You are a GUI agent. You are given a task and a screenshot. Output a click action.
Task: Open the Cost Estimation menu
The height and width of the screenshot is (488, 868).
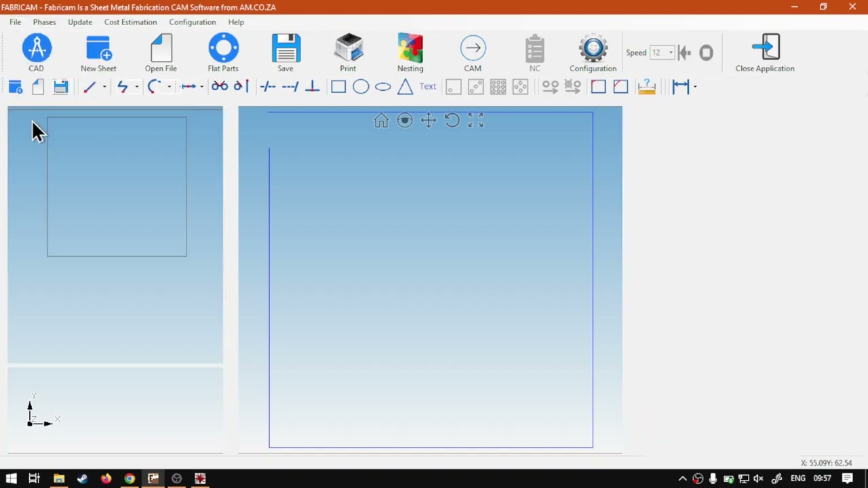point(130,22)
